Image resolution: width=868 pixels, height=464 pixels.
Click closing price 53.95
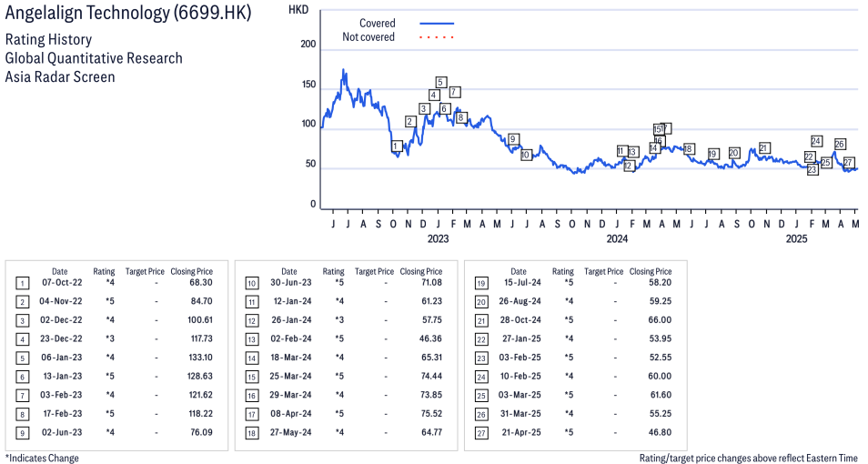[x=661, y=338]
